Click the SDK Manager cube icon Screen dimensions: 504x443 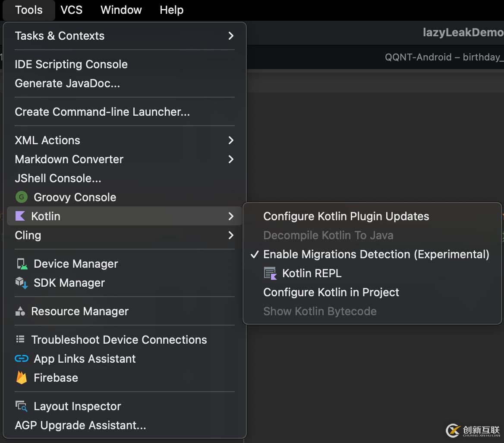[x=21, y=283]
